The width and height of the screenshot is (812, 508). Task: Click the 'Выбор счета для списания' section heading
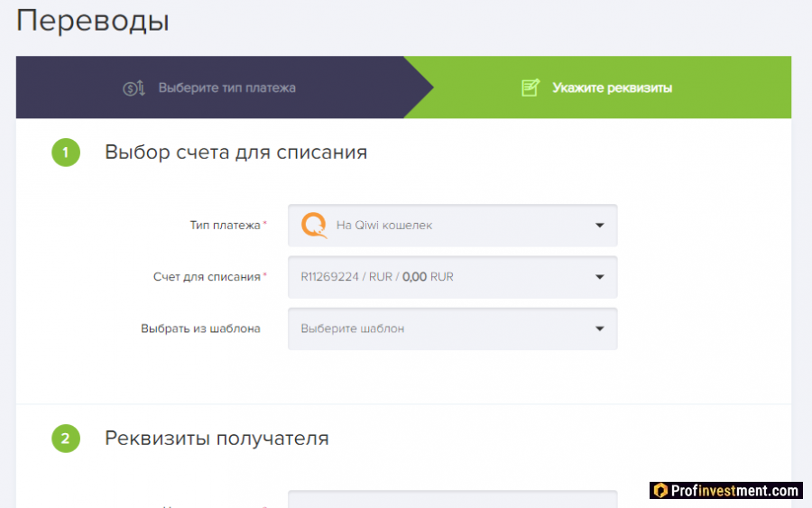coord(235,152)
